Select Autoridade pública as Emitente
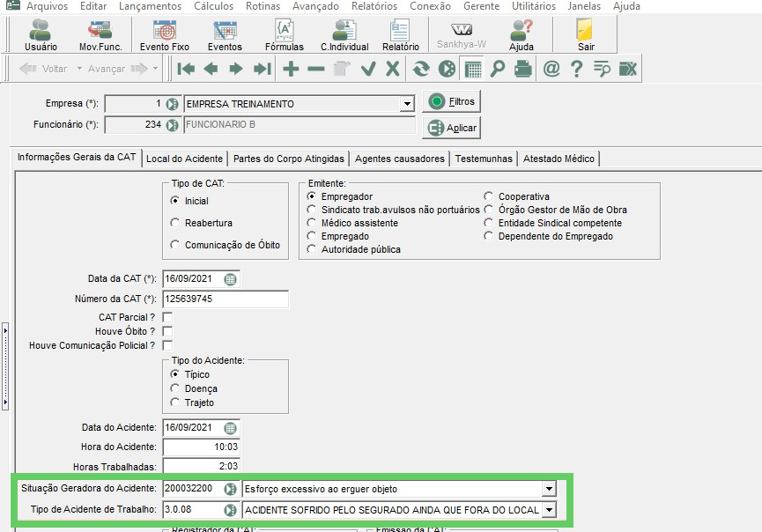Screen dimensions: 762x532 point(312,248)
